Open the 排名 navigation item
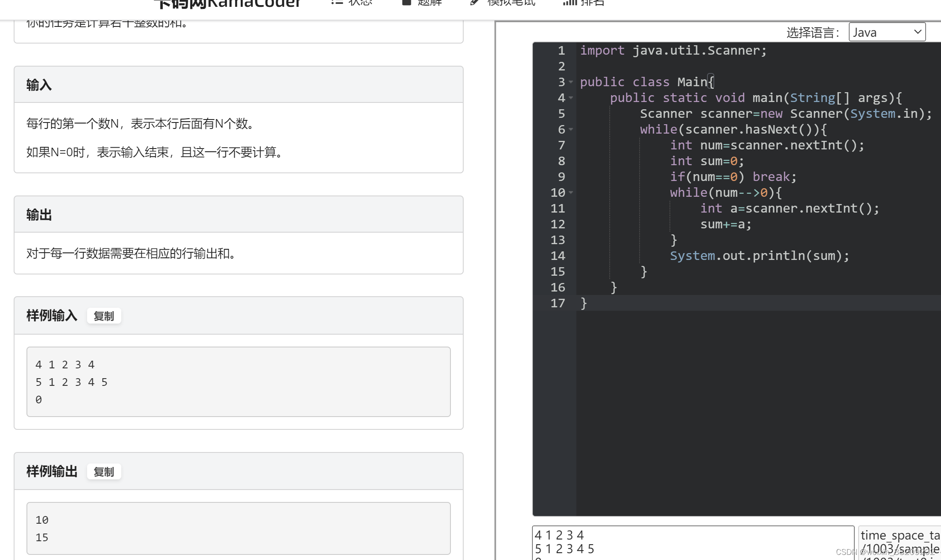Screen dimensions: 941x560 coord(583,3)
